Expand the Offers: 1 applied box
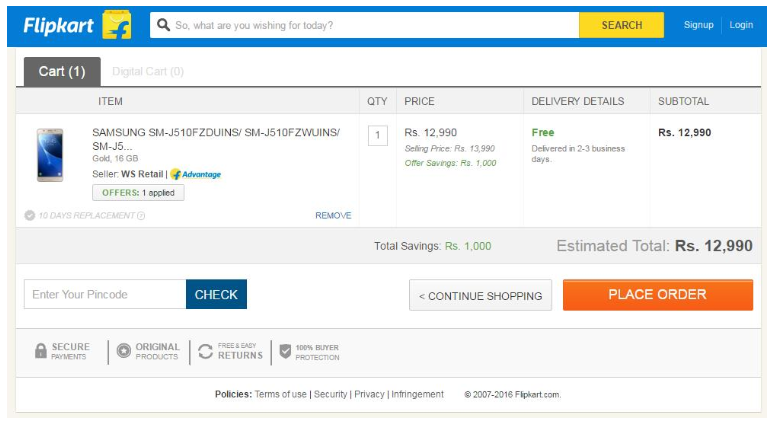This screenshot has width=773, height=421. [x=138, y=193]
